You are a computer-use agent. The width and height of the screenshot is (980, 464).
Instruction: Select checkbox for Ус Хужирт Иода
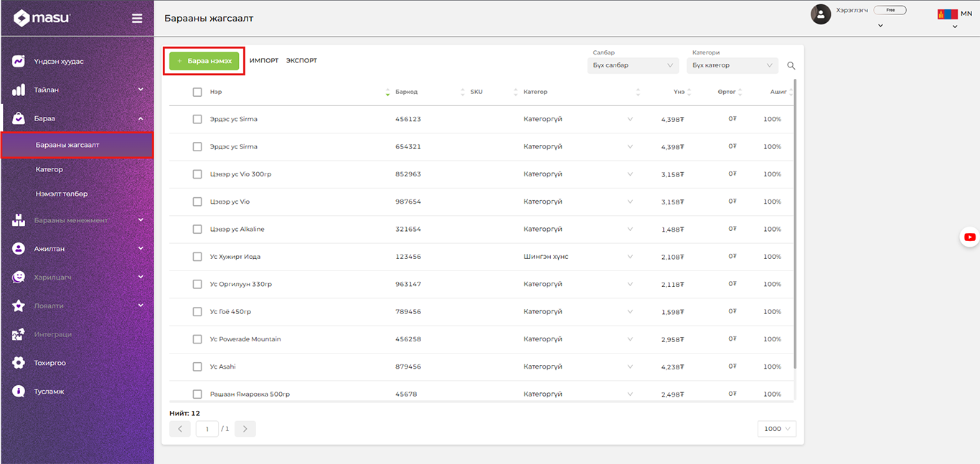197,257
